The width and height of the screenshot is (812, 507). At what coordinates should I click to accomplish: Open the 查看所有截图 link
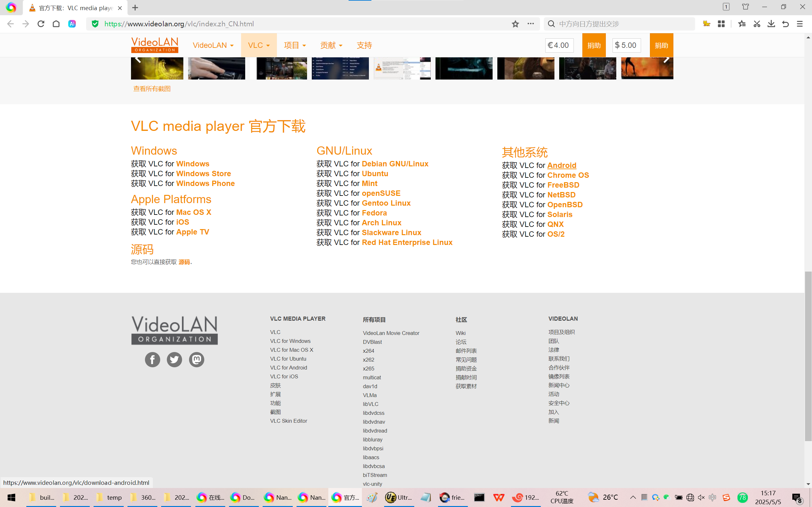point(152,89)
